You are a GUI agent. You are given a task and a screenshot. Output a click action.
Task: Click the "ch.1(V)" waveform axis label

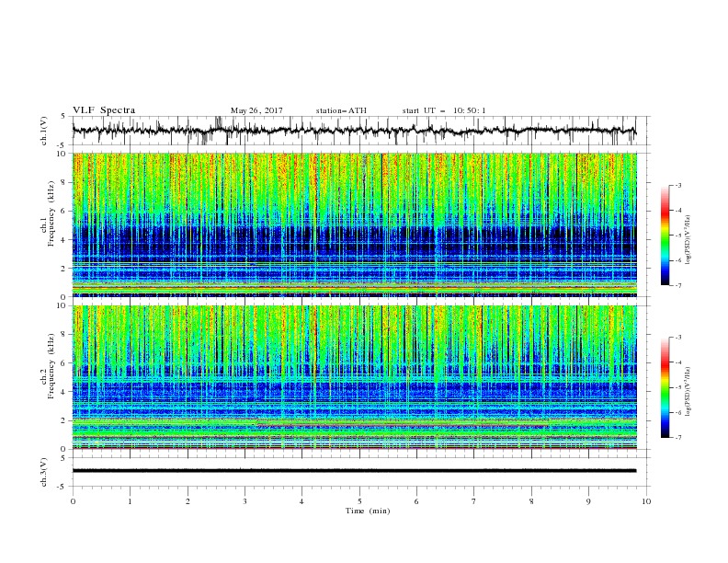[43, 131]
